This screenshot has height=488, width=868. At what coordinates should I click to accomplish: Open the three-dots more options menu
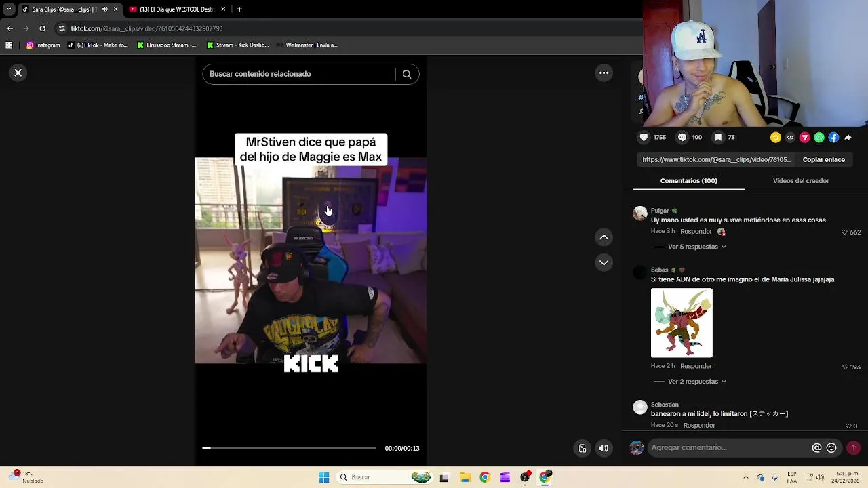[604, 73]
